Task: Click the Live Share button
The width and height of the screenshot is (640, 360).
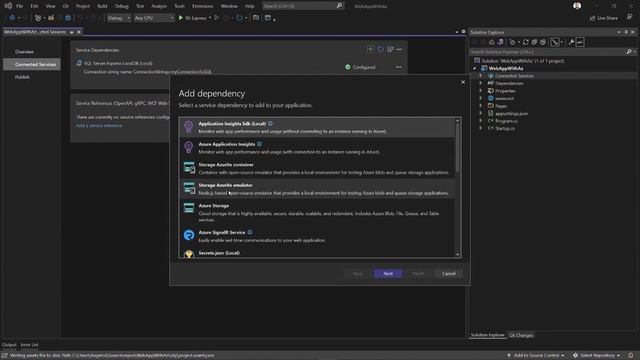Action: pyautogui.click(x=604, y=18)
